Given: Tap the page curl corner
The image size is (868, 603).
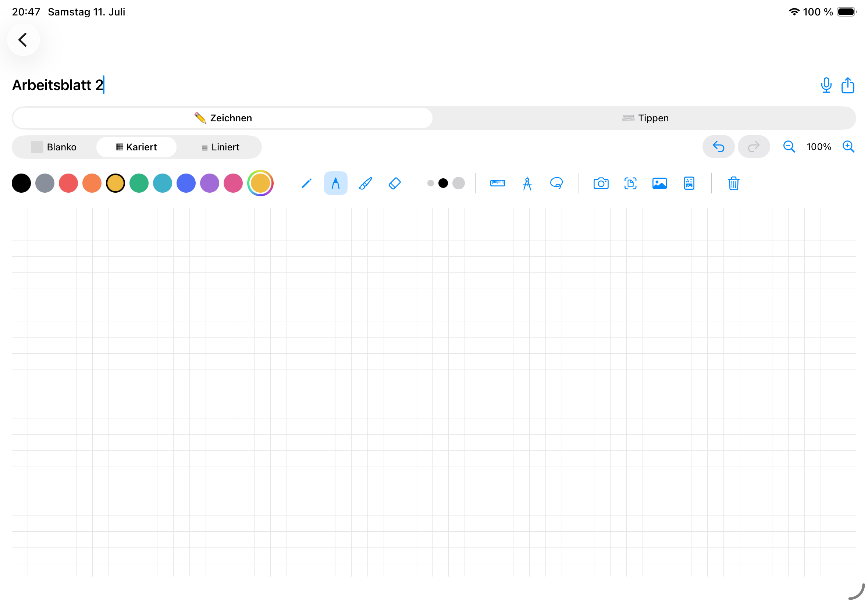Looking at the screenshot, I should (x=856, y=591).
